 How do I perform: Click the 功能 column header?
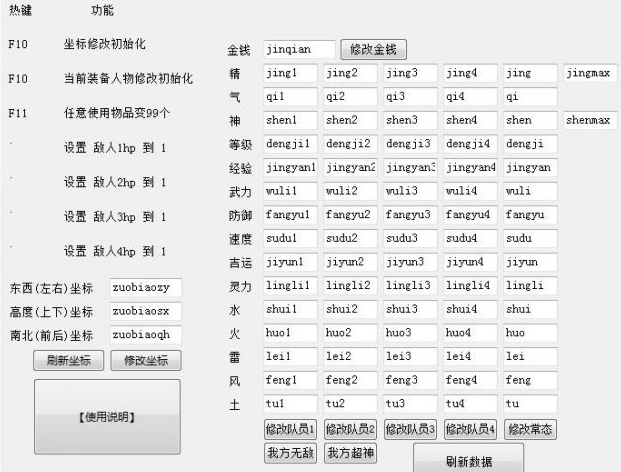[x=102, y=10]
